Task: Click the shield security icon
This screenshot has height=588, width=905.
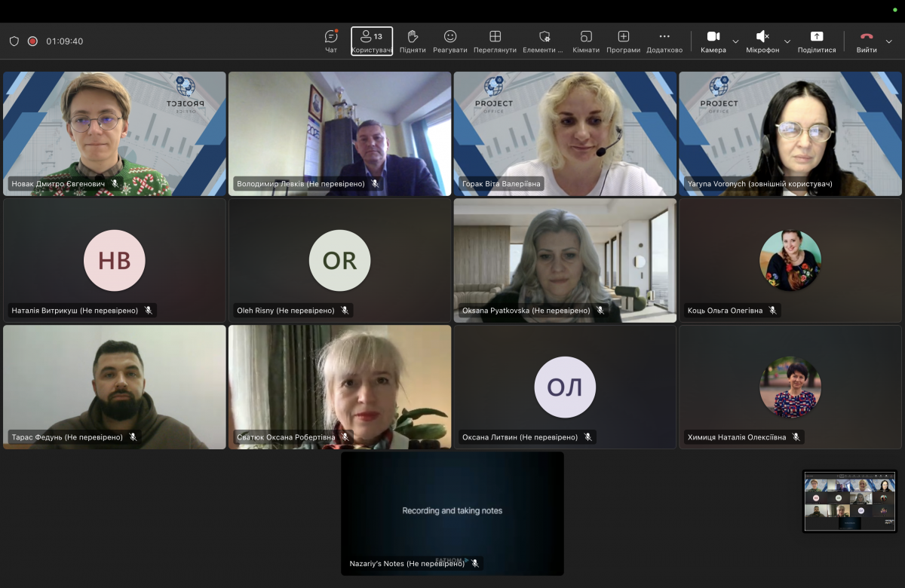Action: click(x=14, y=41)
